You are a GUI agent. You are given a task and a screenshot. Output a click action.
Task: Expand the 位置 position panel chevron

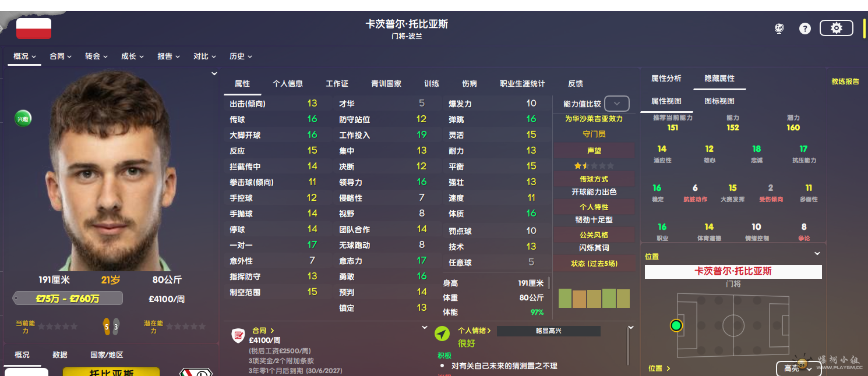pyautogui.click(x=817, y=254)
